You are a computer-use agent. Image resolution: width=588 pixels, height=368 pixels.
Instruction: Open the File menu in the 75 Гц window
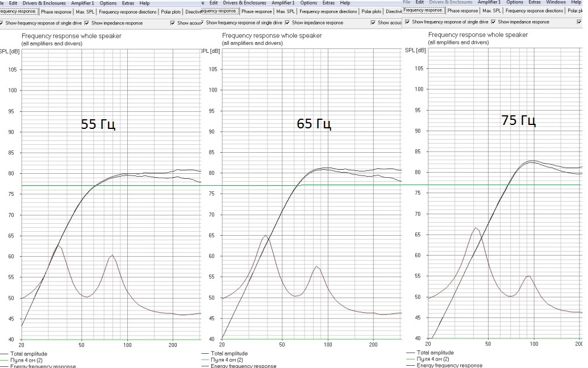coord(407,2)
